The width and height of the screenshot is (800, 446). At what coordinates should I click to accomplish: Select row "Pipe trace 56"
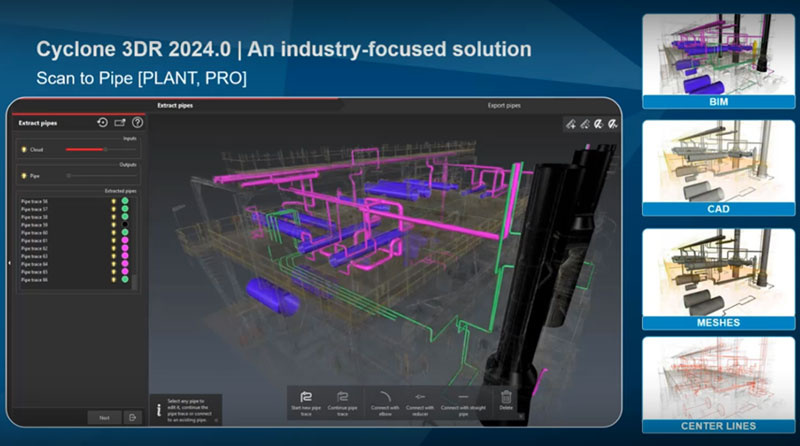(x=74, y=202)
